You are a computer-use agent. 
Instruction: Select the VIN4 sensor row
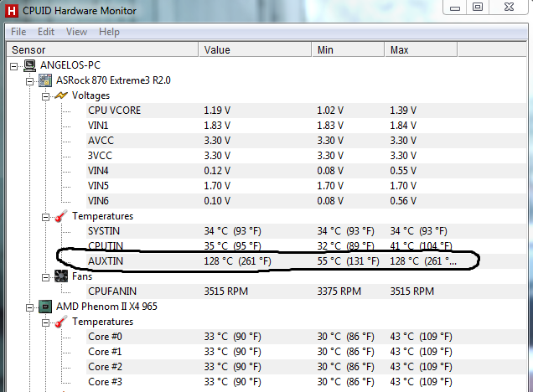(x=306, y=171)
